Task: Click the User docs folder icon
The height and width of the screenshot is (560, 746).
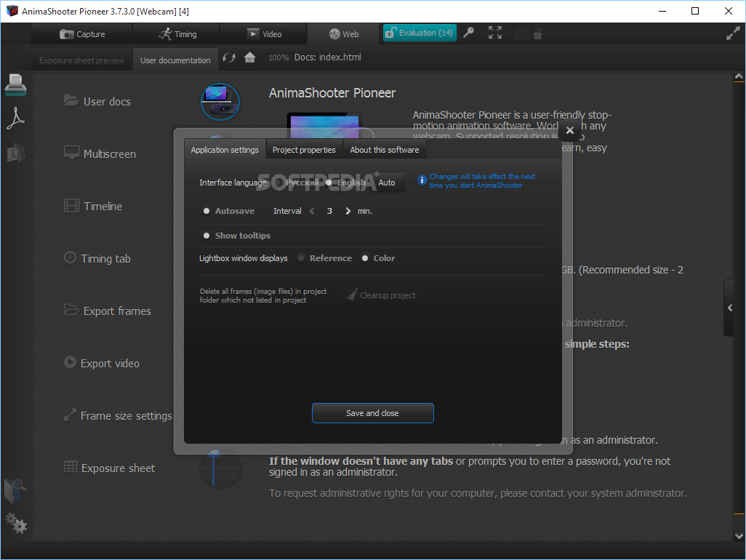Action: pyautogui.click(x=71, y=100)
